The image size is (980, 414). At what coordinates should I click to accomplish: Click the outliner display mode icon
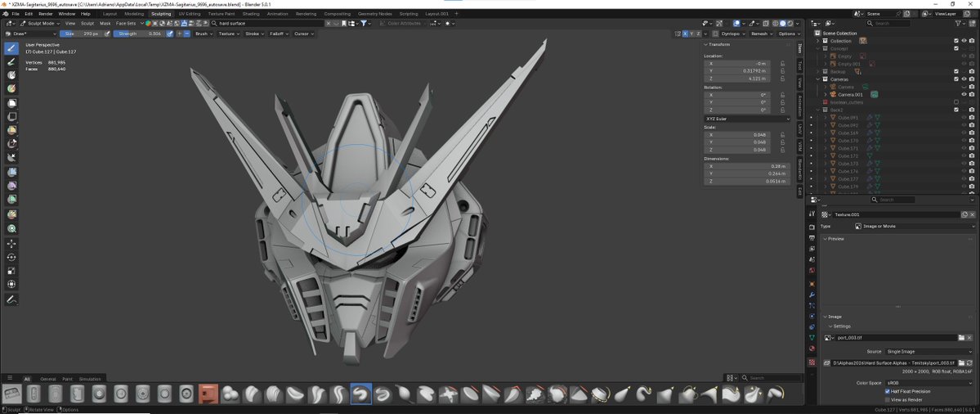[831, 23]
